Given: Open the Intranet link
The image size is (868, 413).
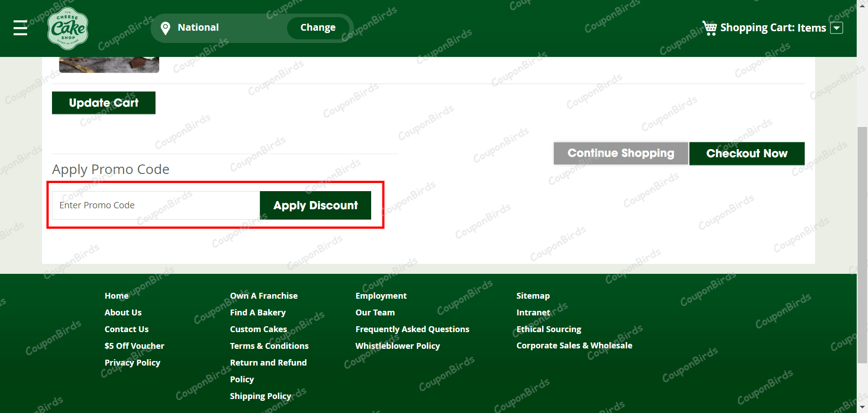Looking at the screenshot, I should (x=533, y=313).
